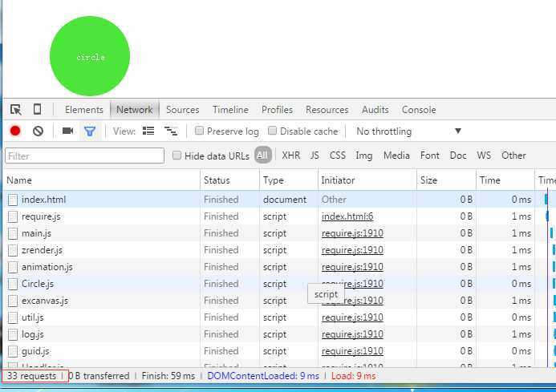This screenshot has height=392, width=556.
Task: Enable the Disable cache checkbox
Action: pyautogui.click(x=272, y=131)
